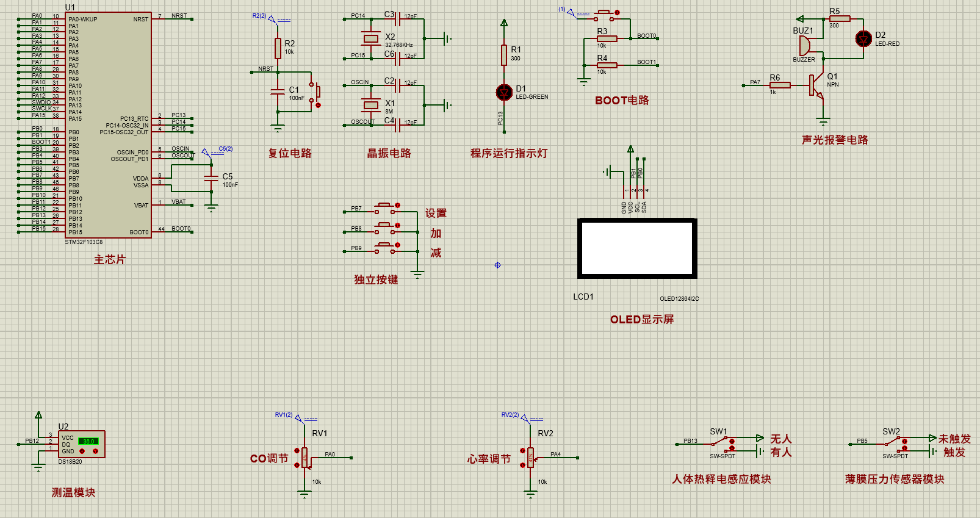Viewport: 980px width, 518px height.
Task: Click the RV2 potentiometer body
Action: click(530, 458)
